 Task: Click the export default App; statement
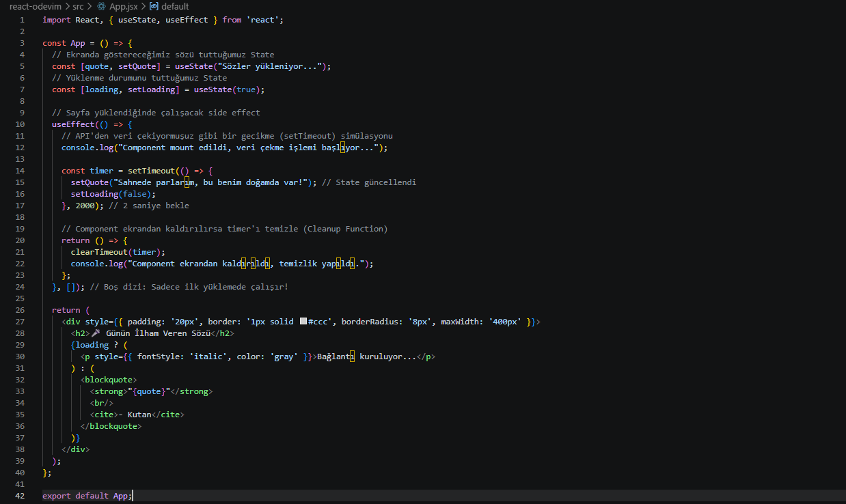click(x=87, y=496)
